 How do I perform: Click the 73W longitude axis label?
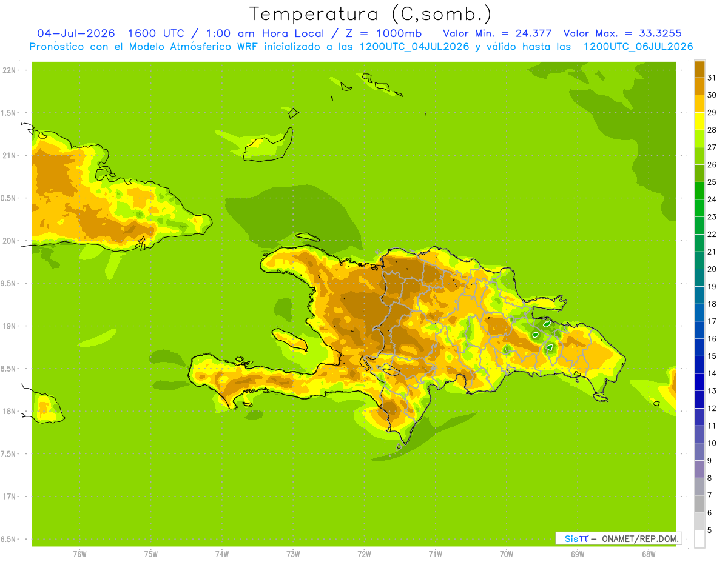[x=293, y=554]
